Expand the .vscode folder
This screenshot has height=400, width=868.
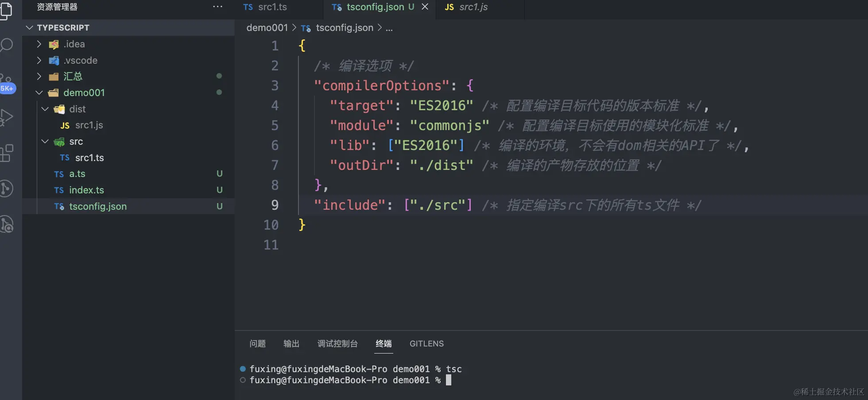39,61
